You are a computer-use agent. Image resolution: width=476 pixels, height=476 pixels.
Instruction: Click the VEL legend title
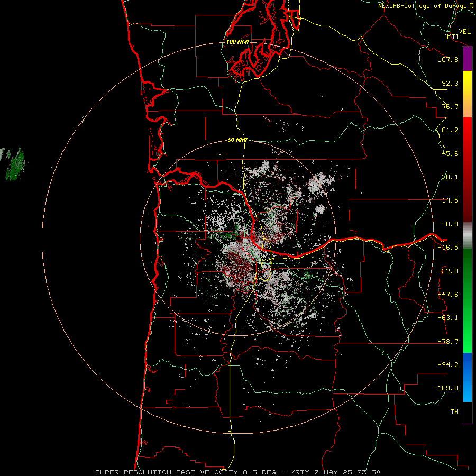464,31
